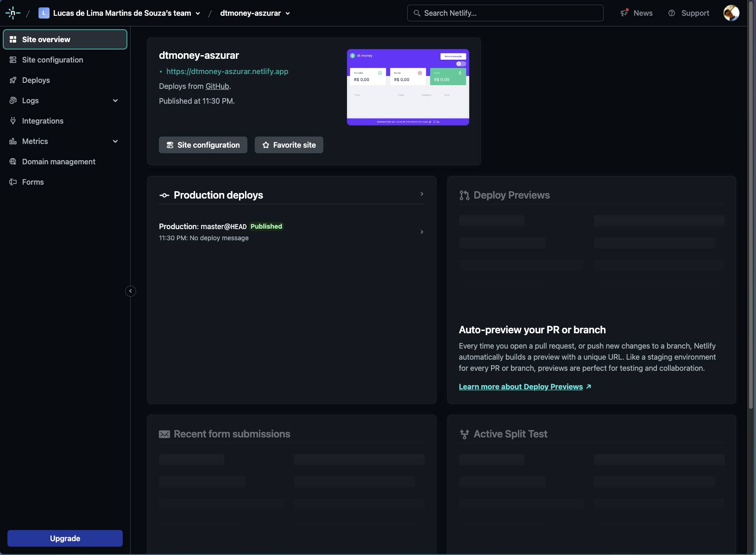Open Integrations in sidebar
The image size is (756, 555).
click(65, 121)
